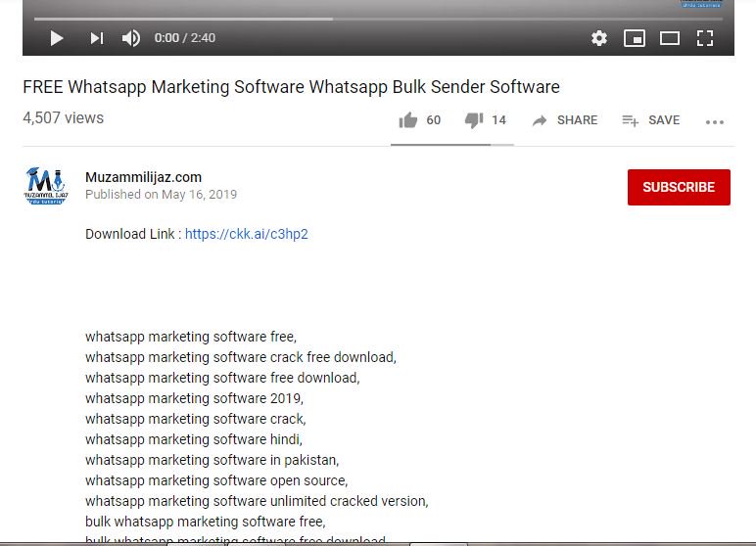
Task: Click like count 60
Action: (434, 120)
